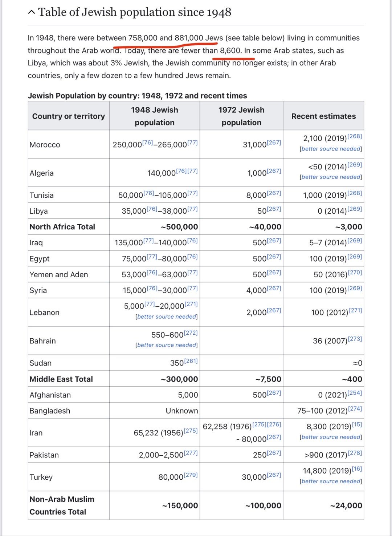392x536 pixels.
Task: Open reference 278 beside Pakistan's >900 (2017)
Action: coord(355,453)
